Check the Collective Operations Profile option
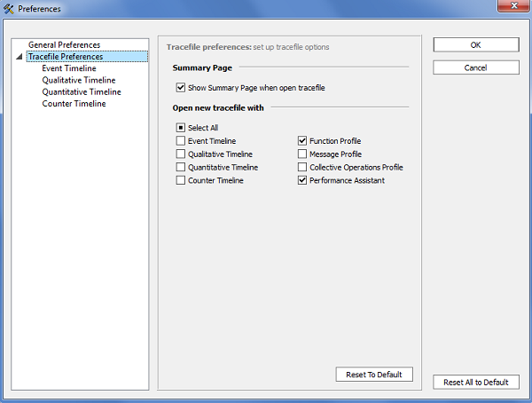This screenshot has height=403, width=532. coord(302,167)
